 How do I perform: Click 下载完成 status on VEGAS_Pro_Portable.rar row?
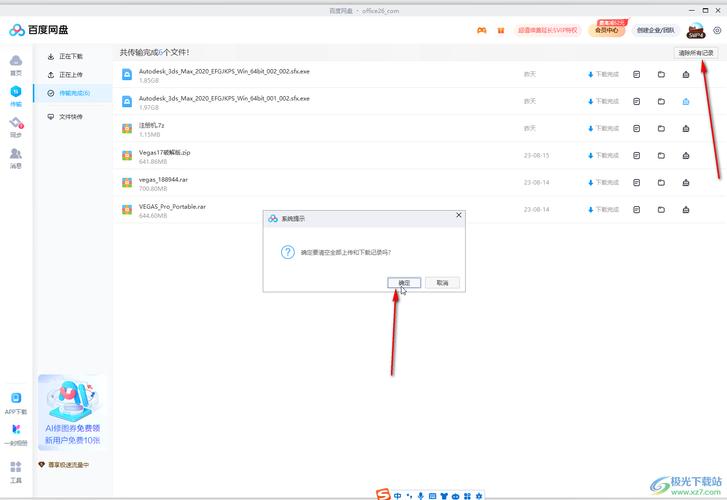coord(603,210)
